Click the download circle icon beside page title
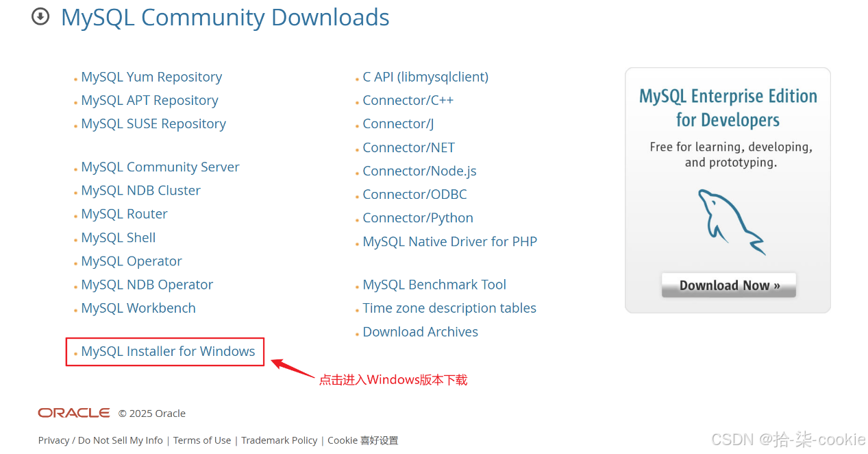868x454 pixels. (40, 16)
